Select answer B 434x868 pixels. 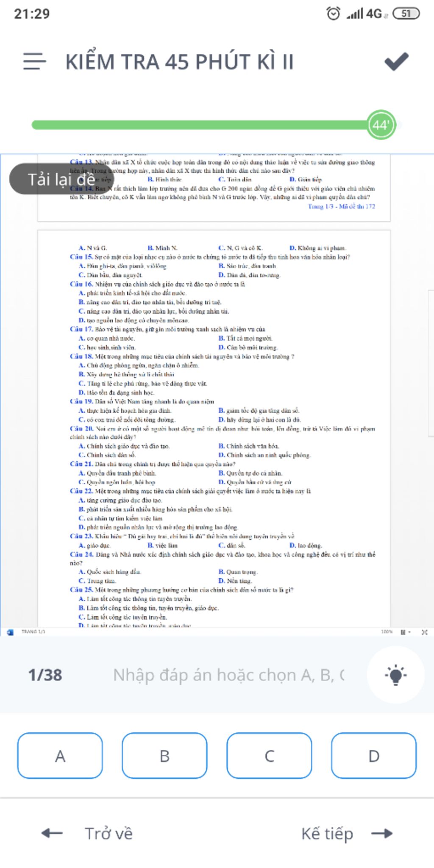click(x=164, y=756)
